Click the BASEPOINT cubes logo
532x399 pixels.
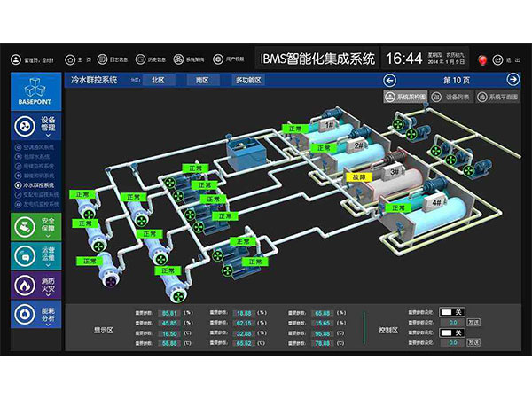(x=35, y=88)
